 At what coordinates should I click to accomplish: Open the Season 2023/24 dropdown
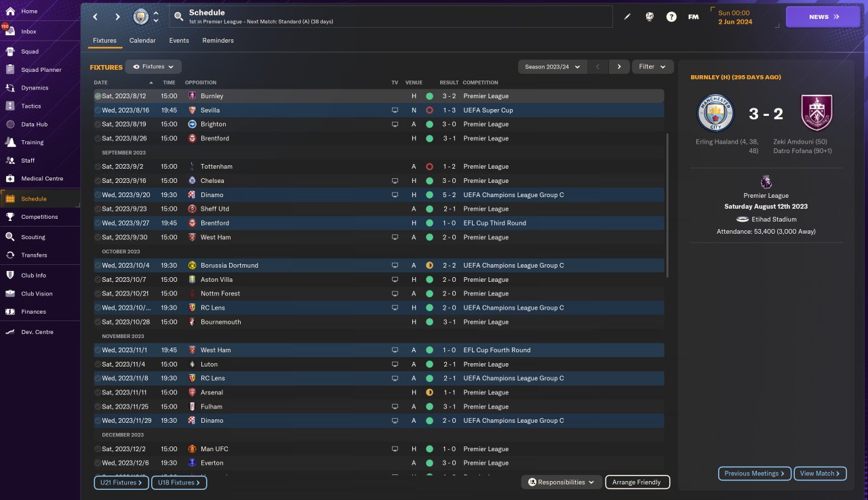(x=553, y=66)
